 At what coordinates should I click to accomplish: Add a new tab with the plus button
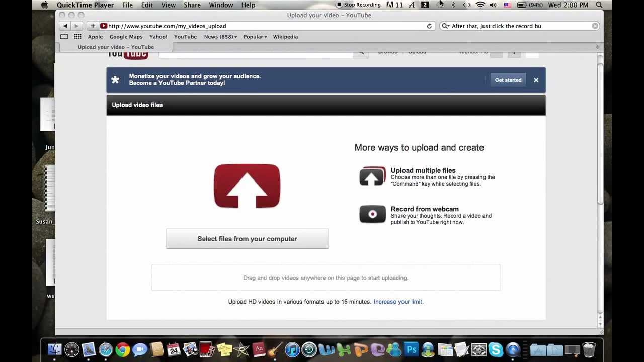tap(597, 47)
